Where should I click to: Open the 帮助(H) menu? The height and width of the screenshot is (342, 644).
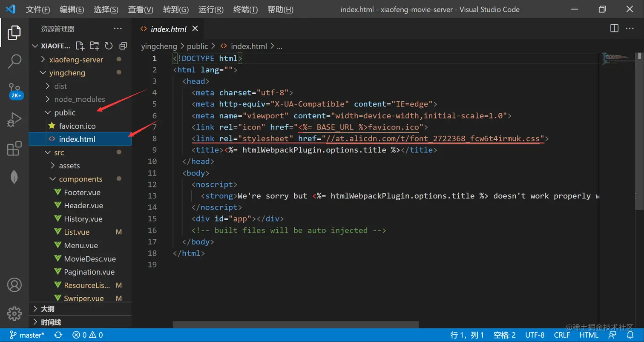click(x=280, y=9)
